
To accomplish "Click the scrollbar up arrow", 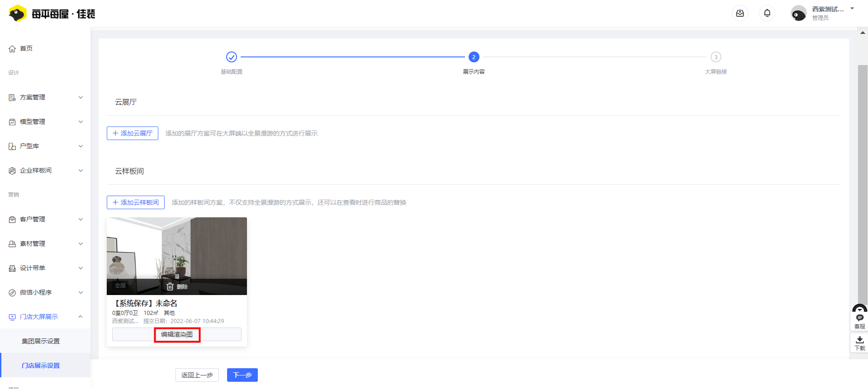I will (863, 33).
